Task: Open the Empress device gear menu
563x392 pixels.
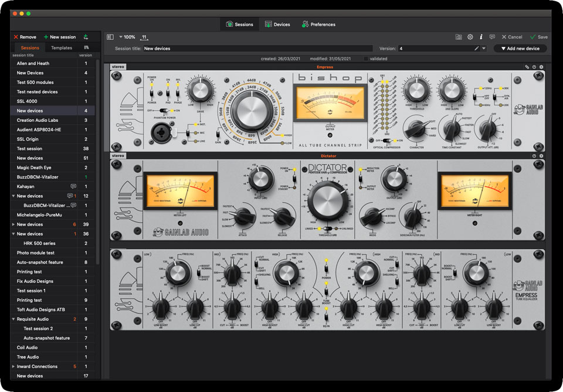Action: (541, 67)
